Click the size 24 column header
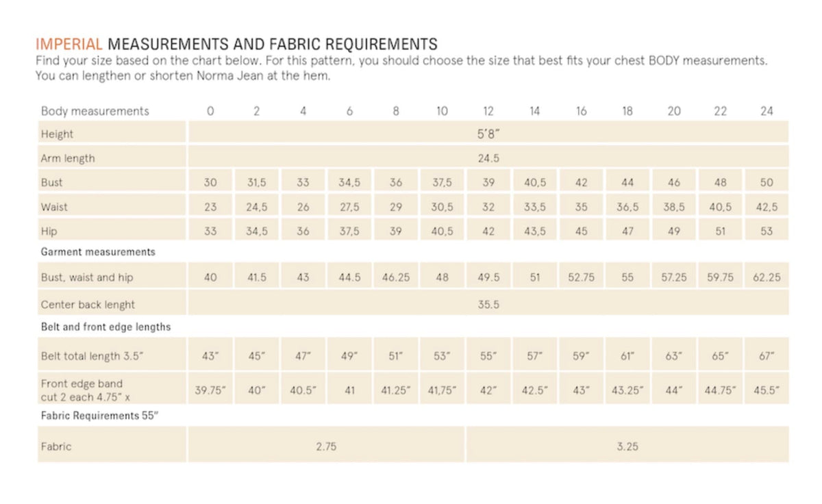This screenshot has width=822, height=504. tap(767, 111)
